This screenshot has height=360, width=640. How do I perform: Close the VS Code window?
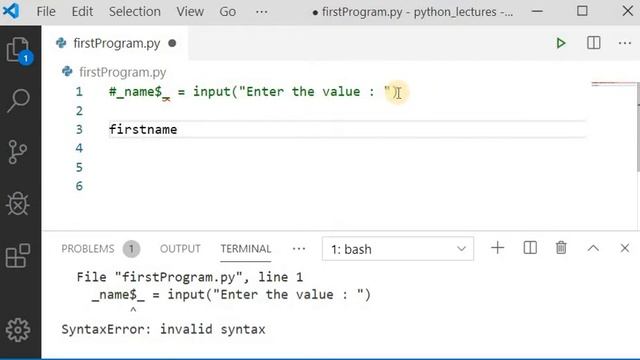pos(627,11)
